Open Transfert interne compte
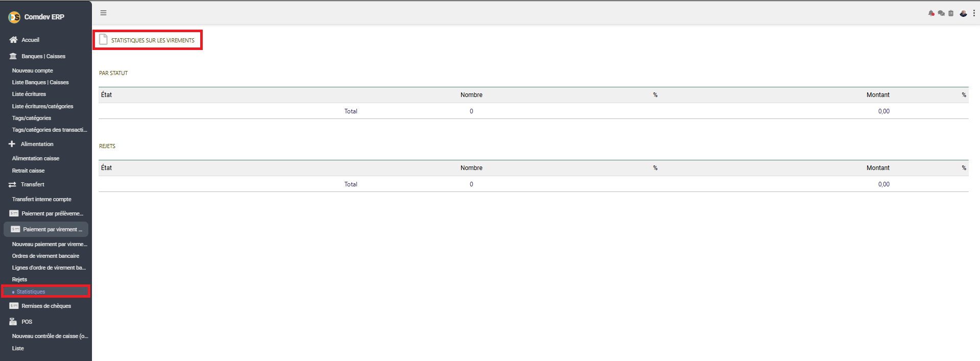The width and height of the screenshot is (980, 361). coord(42,199)
